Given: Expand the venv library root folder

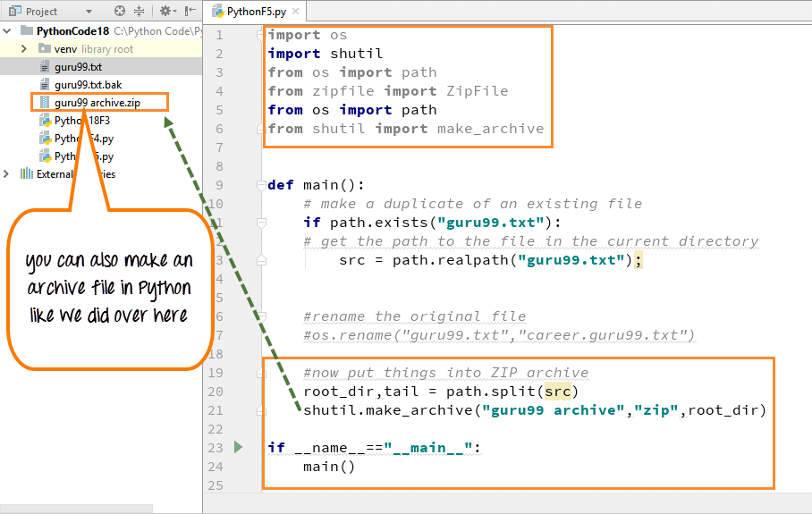Looking at the screenshot, I should (x=24, y=49).
